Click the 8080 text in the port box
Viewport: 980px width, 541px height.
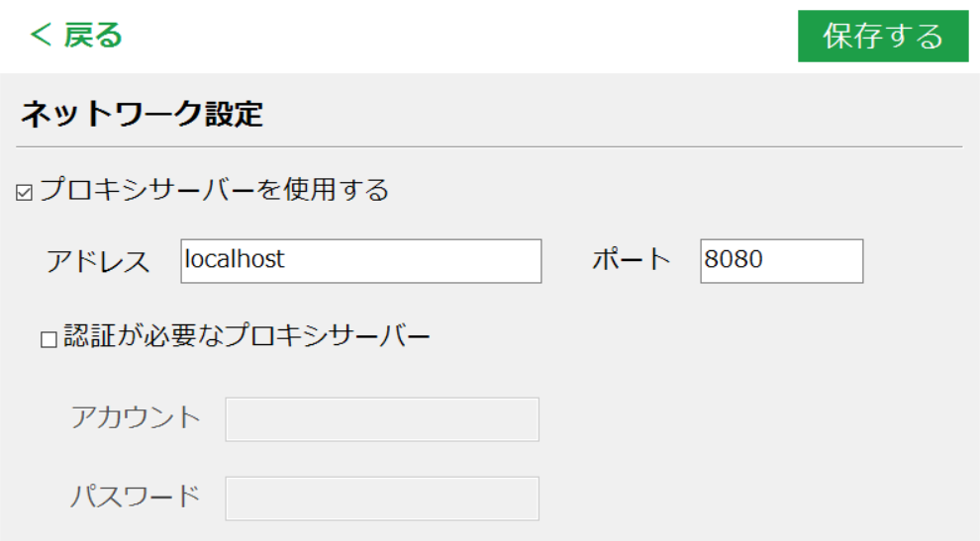[x=734, y=258]
